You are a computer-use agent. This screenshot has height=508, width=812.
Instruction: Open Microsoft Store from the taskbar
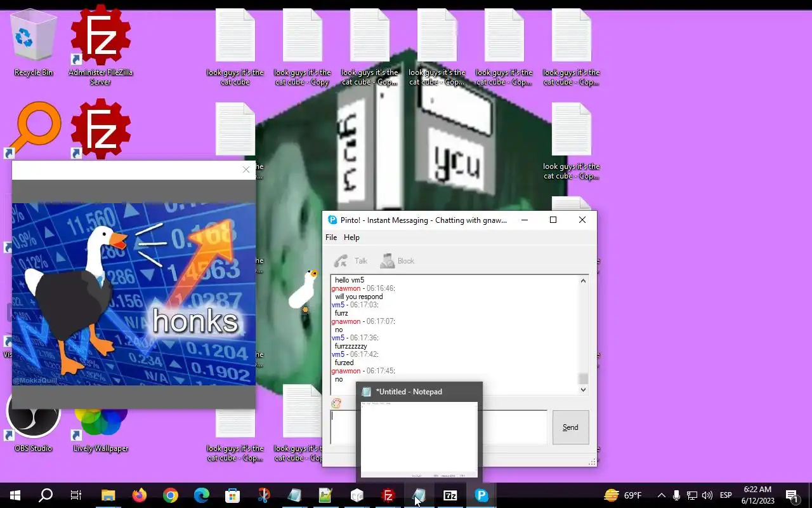(x=232, y=495)
